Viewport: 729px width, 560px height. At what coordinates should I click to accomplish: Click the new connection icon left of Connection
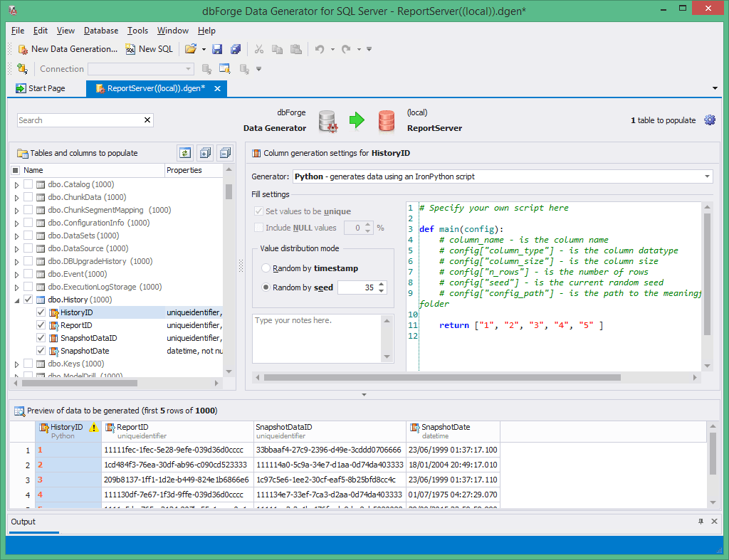click(22, 69)
